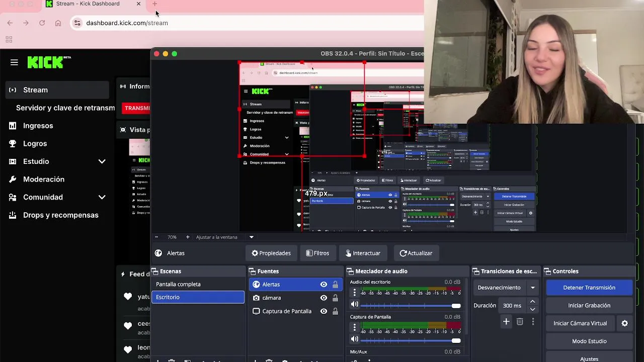Toggle the lock on Alertas source
Screen dimensions: 644x362
(x=335, y=285)
